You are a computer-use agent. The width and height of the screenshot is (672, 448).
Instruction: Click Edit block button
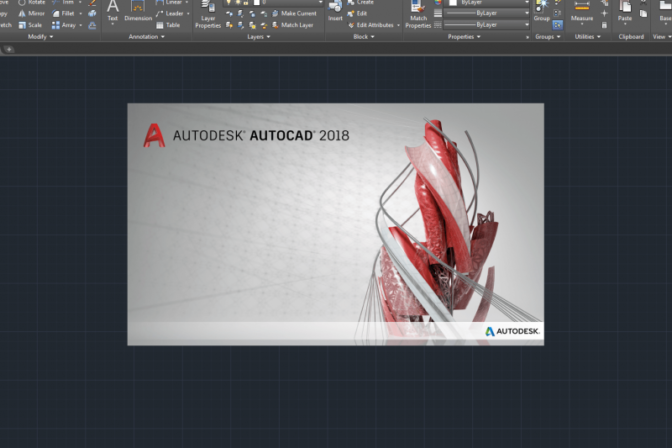tap(357, 14)
